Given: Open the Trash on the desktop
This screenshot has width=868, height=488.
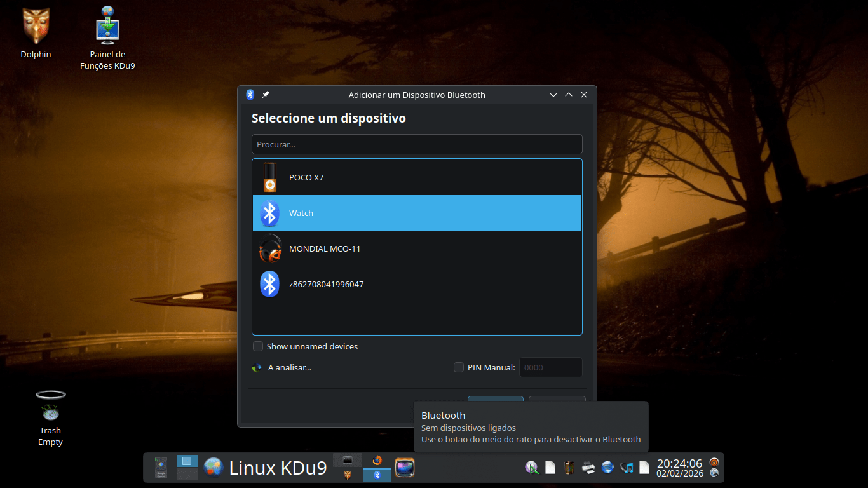Looking at the screenshot, I should (x=50, y=407).
